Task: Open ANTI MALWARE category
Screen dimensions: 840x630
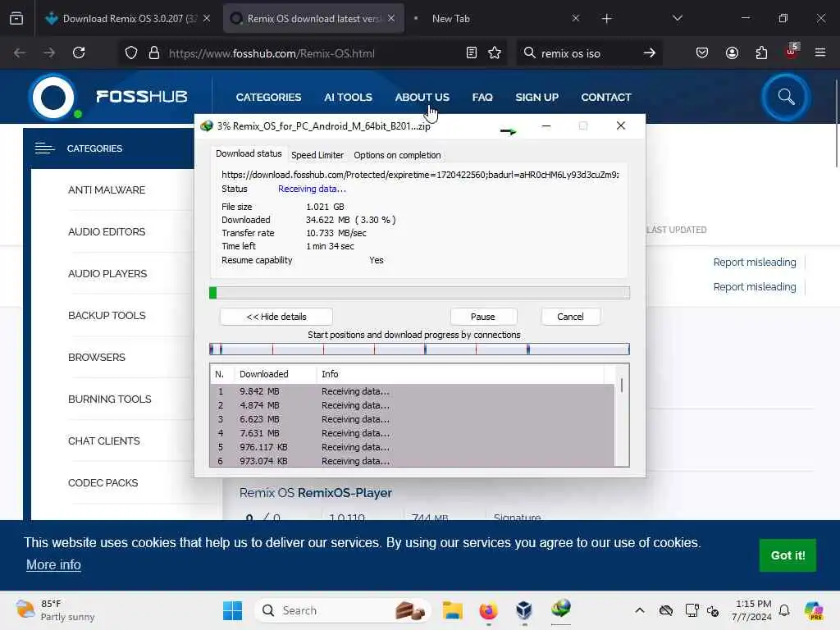Action: pyautogui.click(x=107, y=190)
